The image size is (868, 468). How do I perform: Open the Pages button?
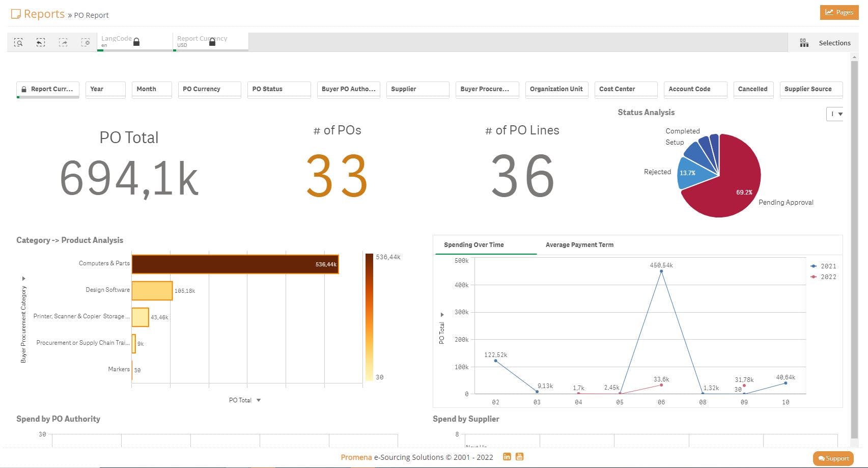tap(839, 12)
